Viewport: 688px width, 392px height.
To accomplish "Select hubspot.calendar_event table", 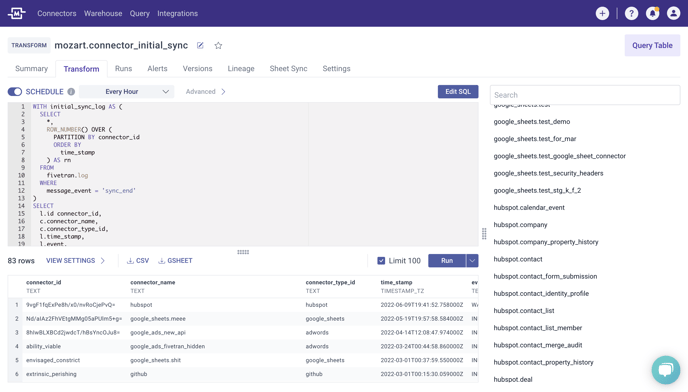I will point(529,207).
